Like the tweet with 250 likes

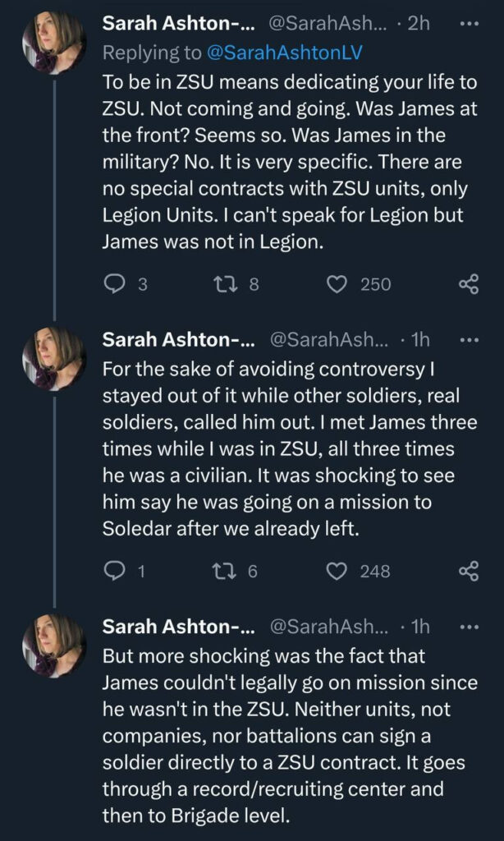[x=337, y=284]
